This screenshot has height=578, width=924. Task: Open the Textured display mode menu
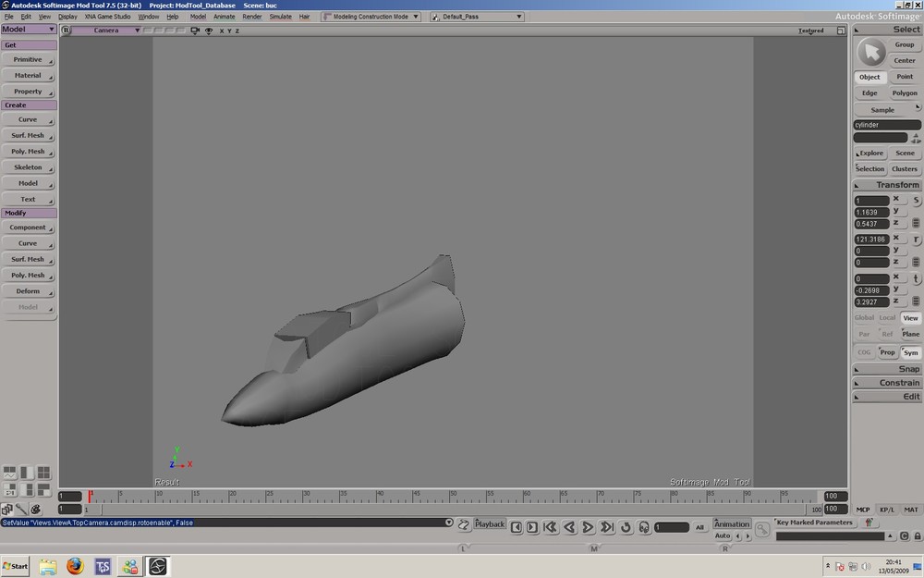tap(811, 31)
